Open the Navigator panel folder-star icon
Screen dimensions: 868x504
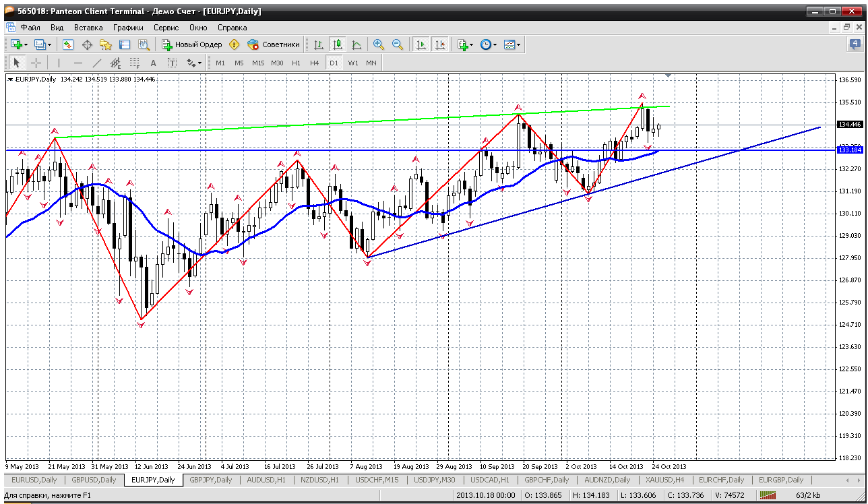(106, 44)
